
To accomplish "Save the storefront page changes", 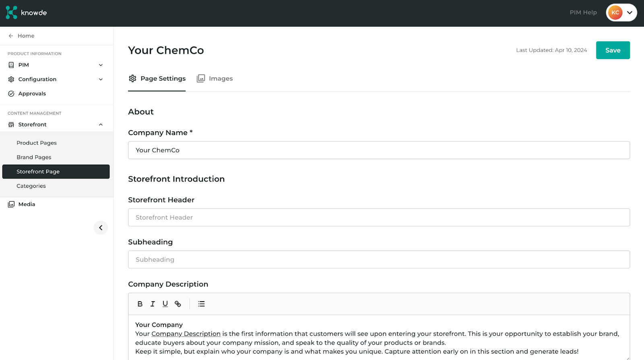I will [613, 50].
